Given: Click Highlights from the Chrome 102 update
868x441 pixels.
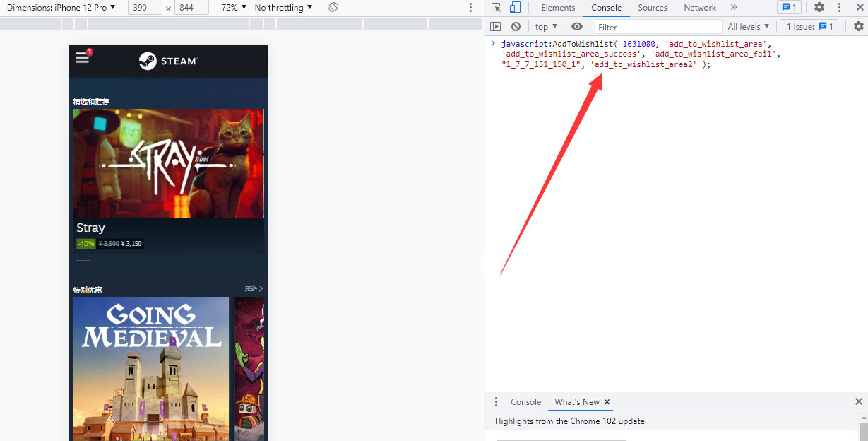Looking at the screenshot, I should (x=570, y=421).
